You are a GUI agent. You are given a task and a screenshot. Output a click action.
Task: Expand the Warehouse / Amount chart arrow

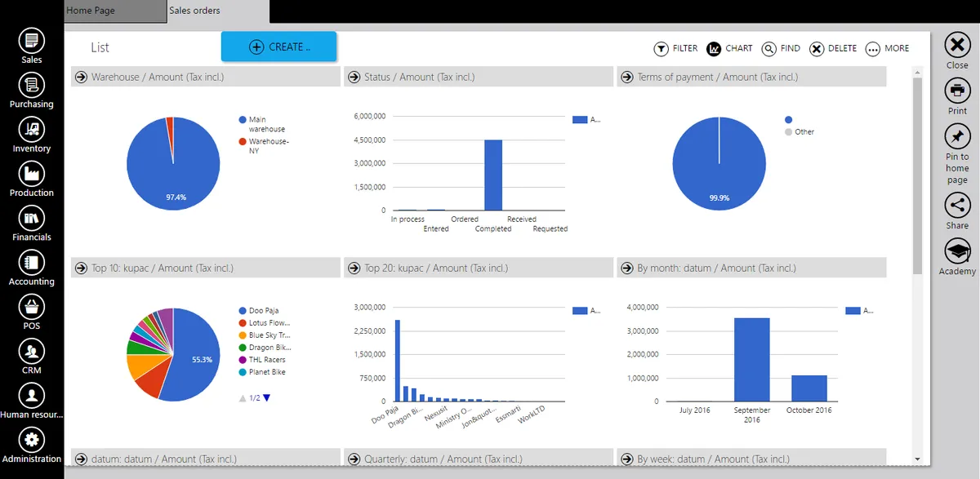(81, 77)
